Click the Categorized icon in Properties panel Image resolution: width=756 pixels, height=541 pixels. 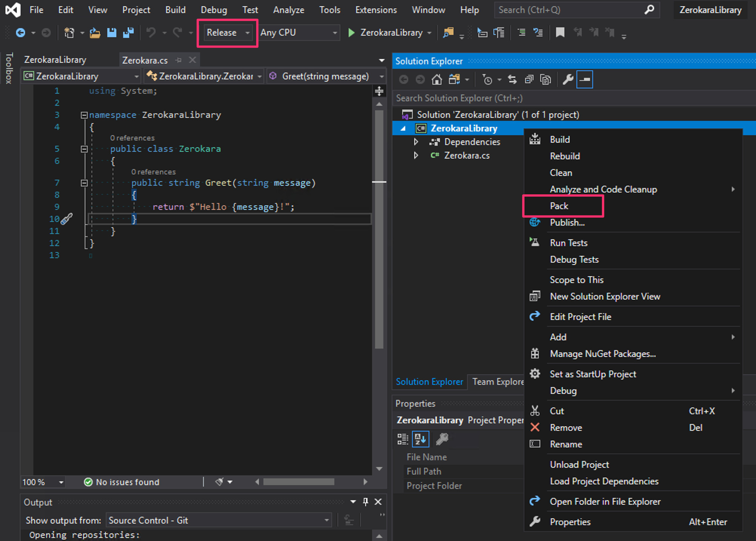[403, 439]
